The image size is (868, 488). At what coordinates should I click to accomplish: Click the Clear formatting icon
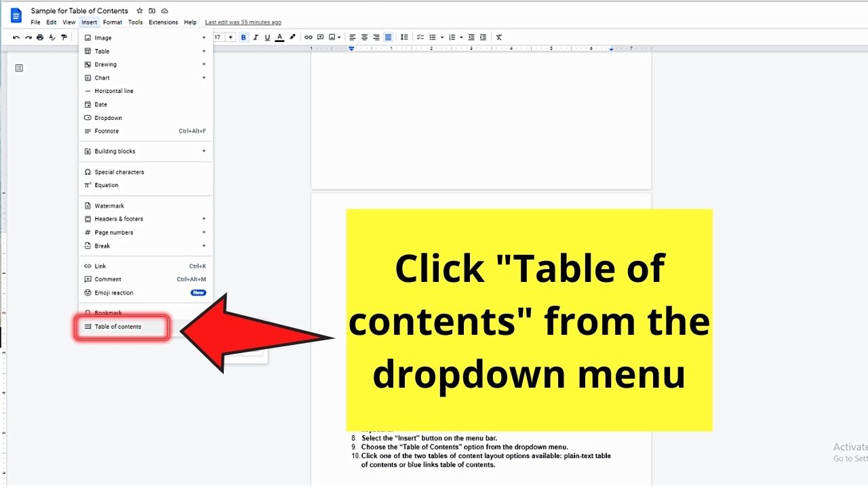(x=499, y=37)
